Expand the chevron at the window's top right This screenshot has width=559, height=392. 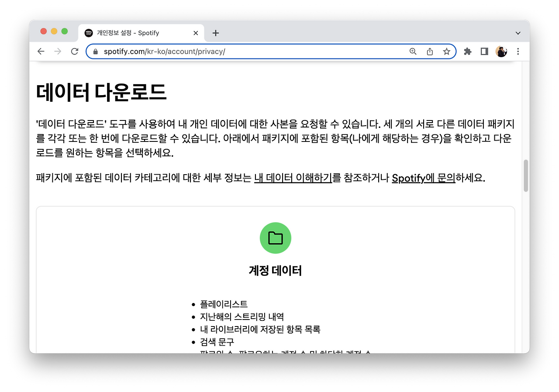pyautogui.click(x=518, y=33)
